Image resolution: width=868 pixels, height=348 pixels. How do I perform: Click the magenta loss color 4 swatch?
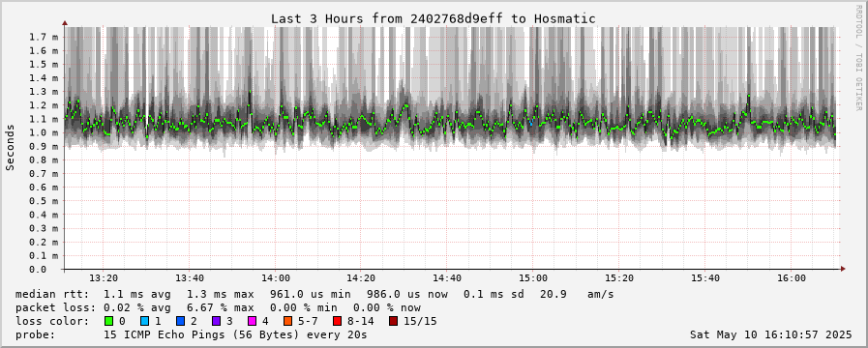(252, 321)
